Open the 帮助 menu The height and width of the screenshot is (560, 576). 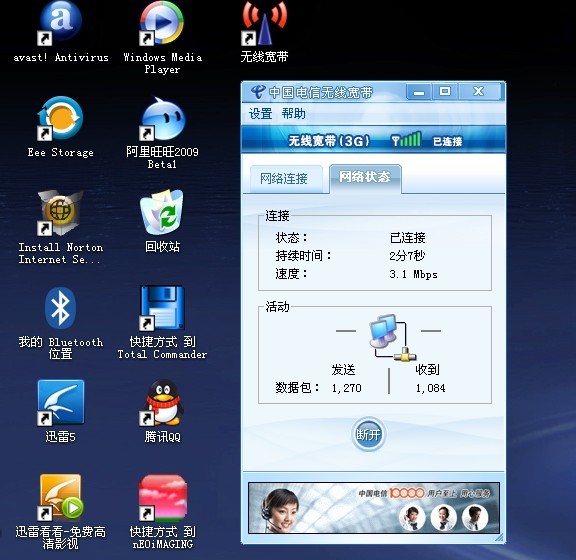click(x=294, y=114)
